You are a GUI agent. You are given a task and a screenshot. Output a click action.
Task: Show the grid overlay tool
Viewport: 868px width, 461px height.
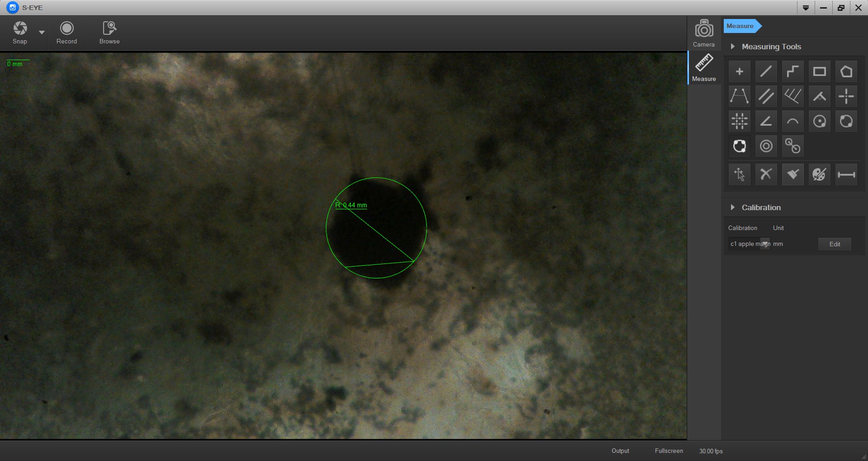(x=740, y=121)
